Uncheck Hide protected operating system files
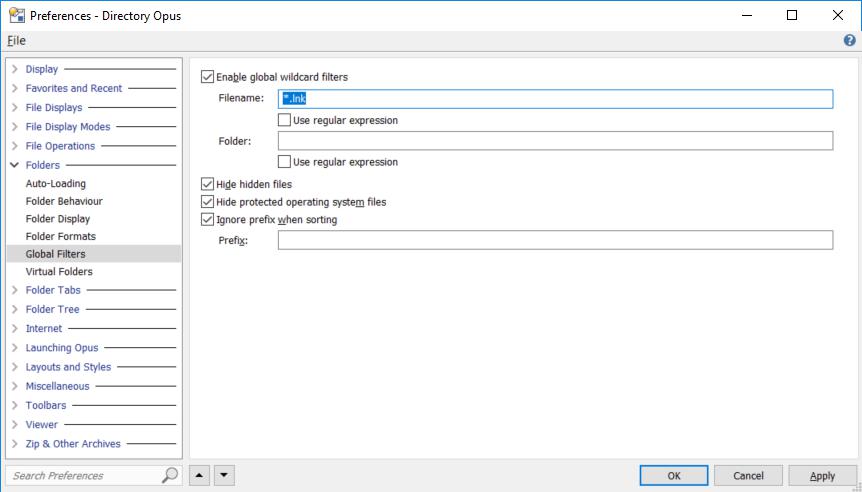Screen dimensions: 862x492 (207, 202)
